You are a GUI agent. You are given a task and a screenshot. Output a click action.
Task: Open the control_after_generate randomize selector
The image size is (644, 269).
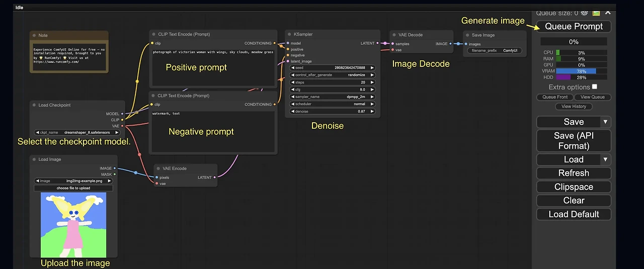333,75
